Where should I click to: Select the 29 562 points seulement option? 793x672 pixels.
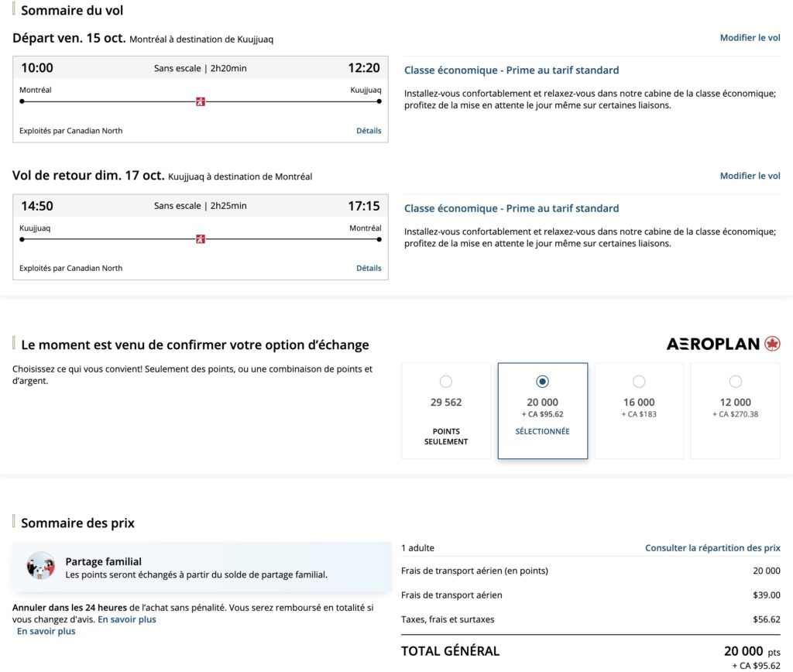click(x=445, y=381)
